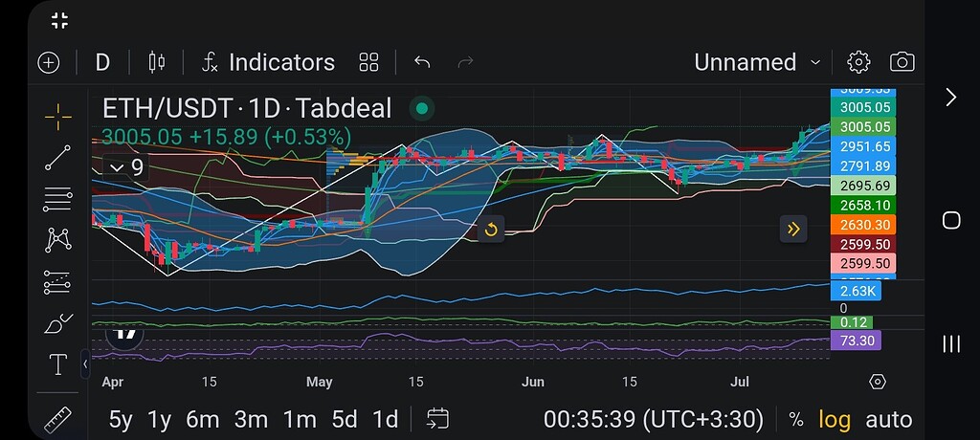Open time axis settings hexagon icon

[x=878, y=382]
